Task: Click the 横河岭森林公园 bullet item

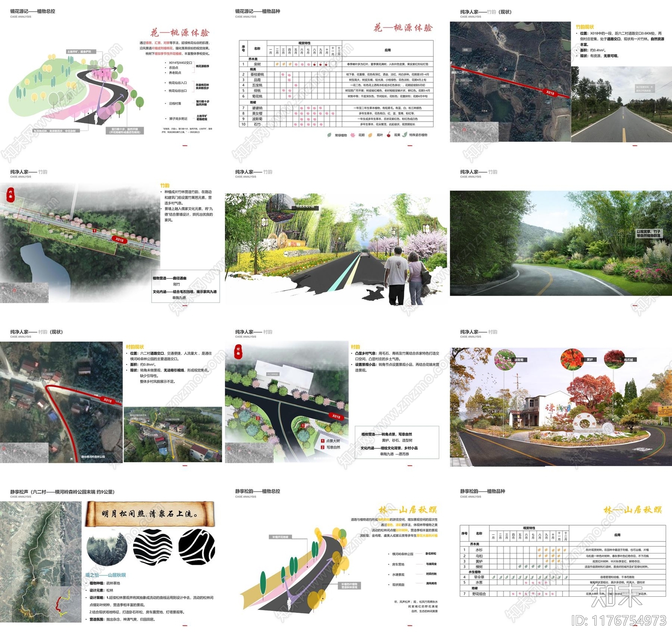Action: [402, 554]
